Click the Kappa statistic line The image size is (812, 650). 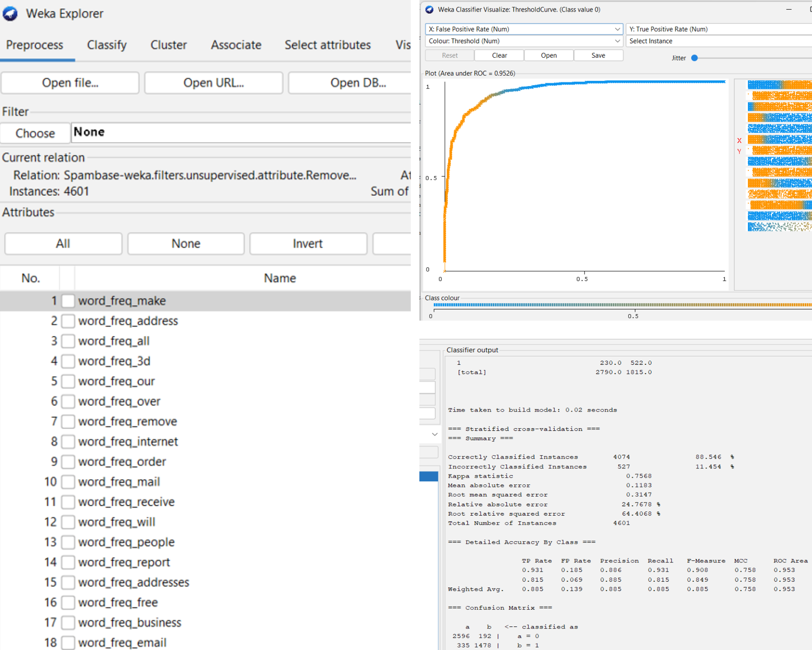tap(550, 476)
